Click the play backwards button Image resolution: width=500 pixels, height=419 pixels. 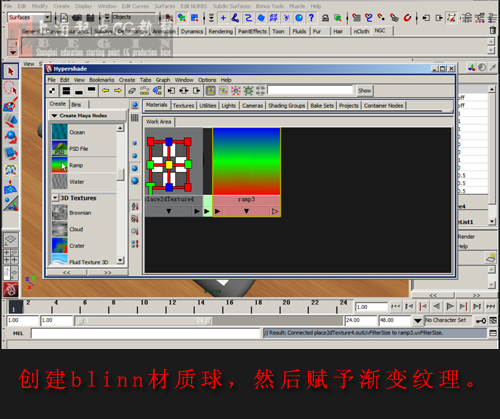click(436, 306)
